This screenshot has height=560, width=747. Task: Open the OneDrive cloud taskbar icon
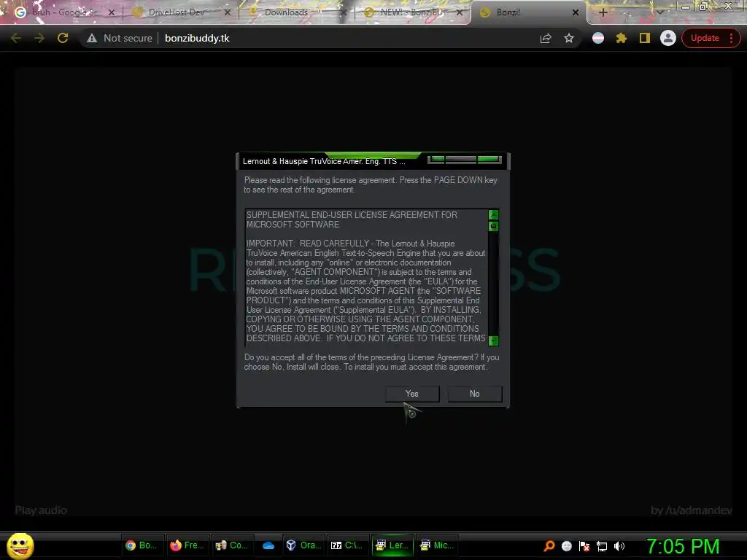[x=268, y=545]
